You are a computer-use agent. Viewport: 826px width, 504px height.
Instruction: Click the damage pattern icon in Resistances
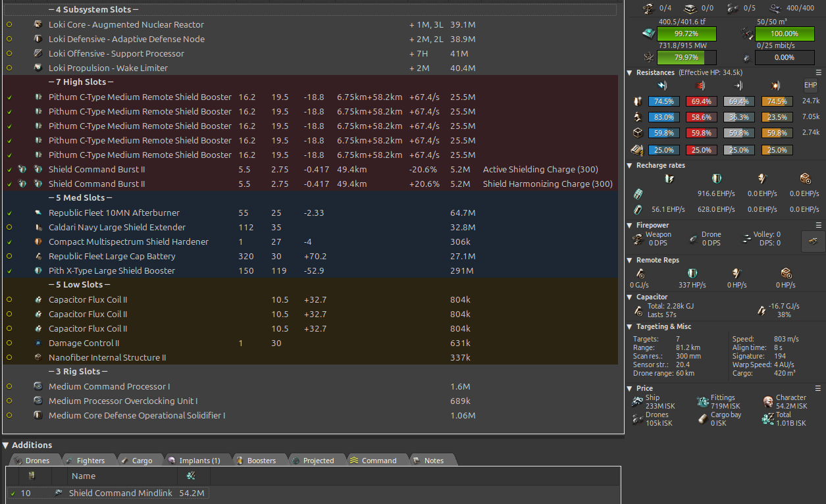(x=637, y=150)
